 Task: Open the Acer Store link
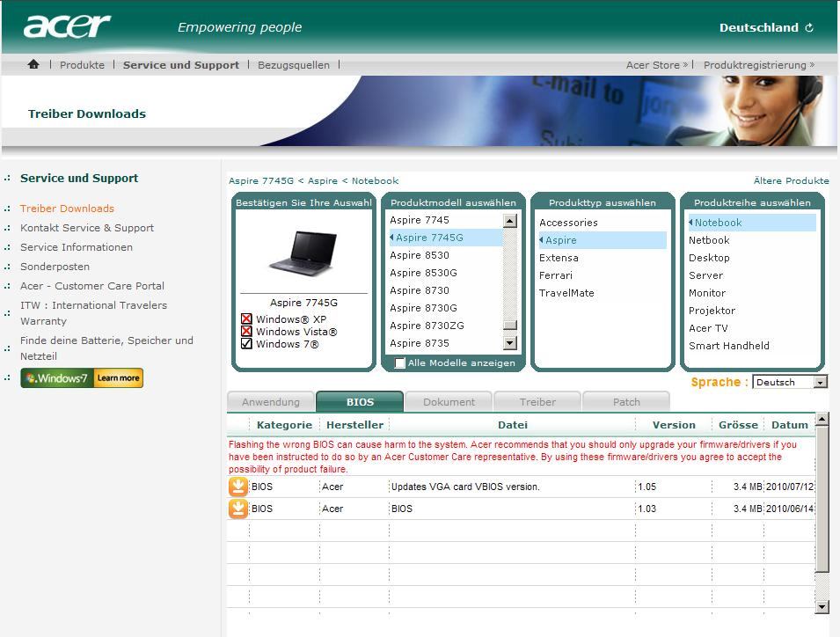coord(657,65)
